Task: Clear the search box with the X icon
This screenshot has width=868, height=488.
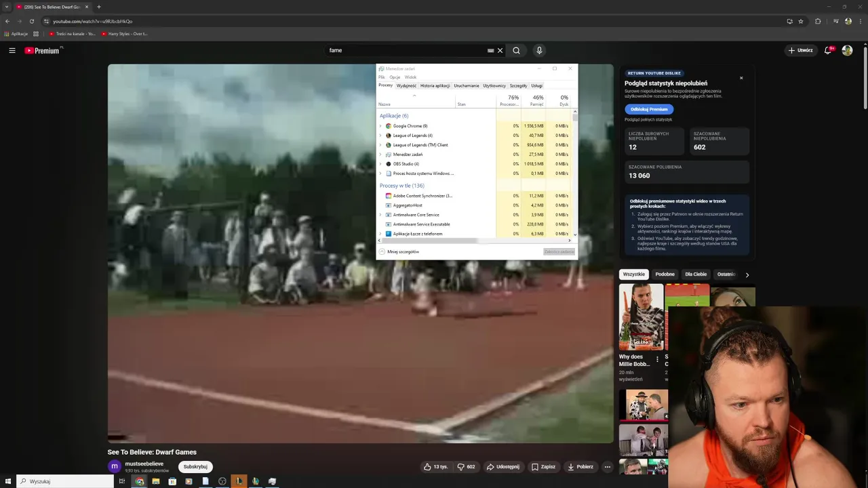Action: click(x=500, y=50)
